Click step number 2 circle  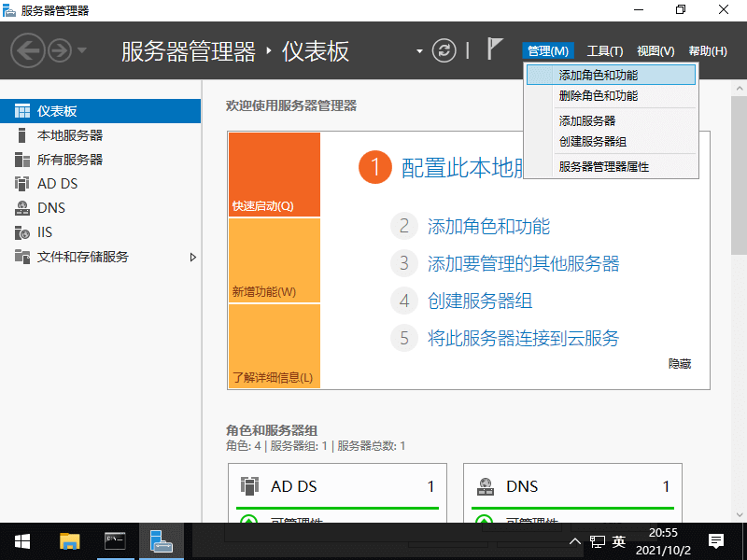point(404,226)
